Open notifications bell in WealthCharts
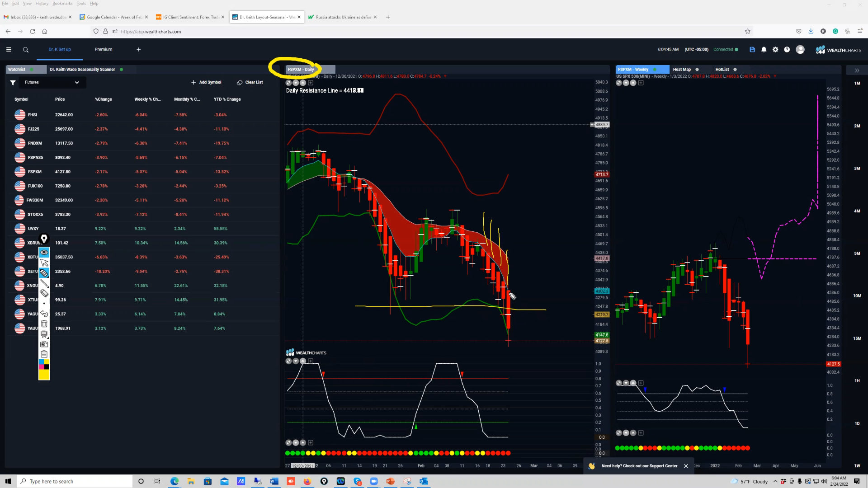868x488 pixels. (x=764, y=50)
